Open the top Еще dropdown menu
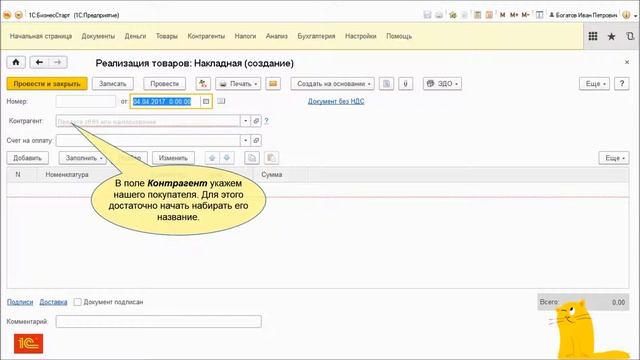 click(x=594, y=84)
